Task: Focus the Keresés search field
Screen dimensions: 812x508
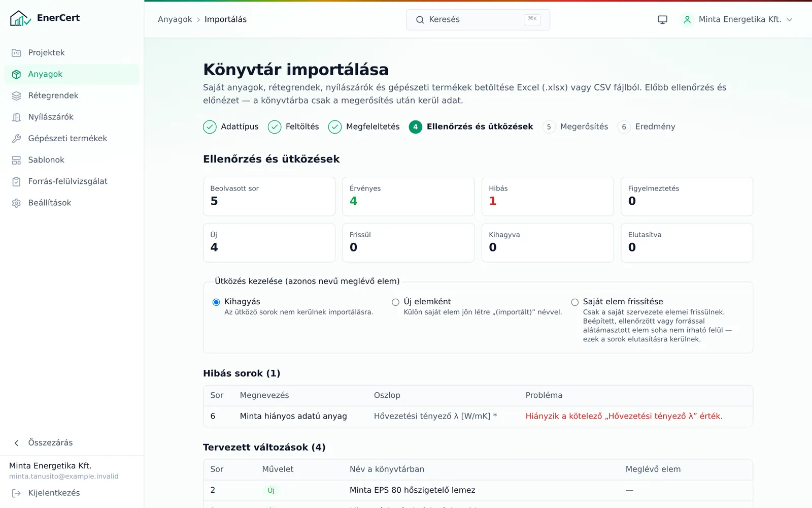Action: (478, 20)
